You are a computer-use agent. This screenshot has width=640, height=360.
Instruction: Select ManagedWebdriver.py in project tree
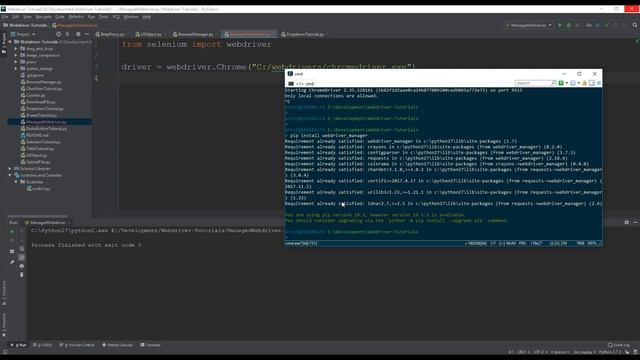pos(43,122)
